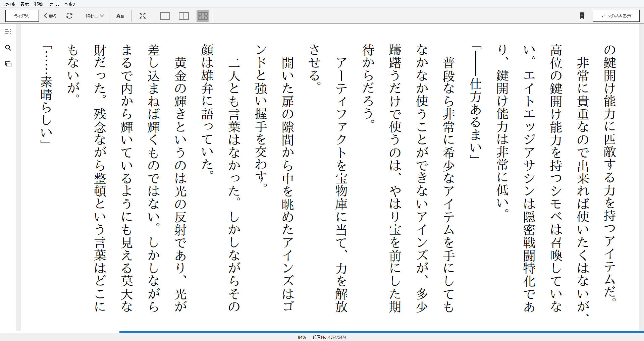Click the 84% progress indicator
This screenshot has width=644, height=341.
(302, 337)
